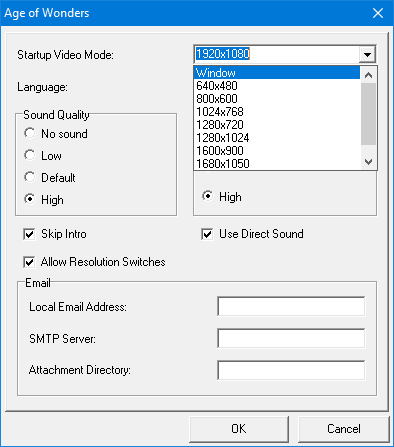Toggle the Use Direct Sound checkbox

tap(207, 234)
